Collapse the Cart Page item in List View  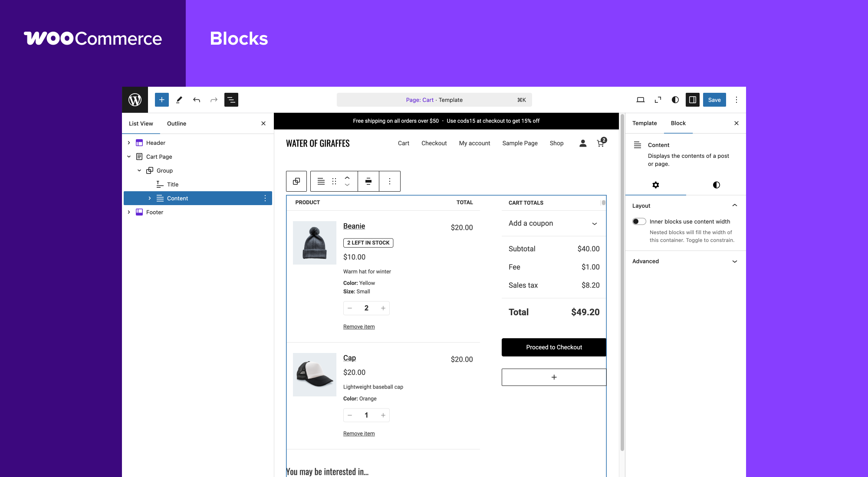(x=129, y=157)
